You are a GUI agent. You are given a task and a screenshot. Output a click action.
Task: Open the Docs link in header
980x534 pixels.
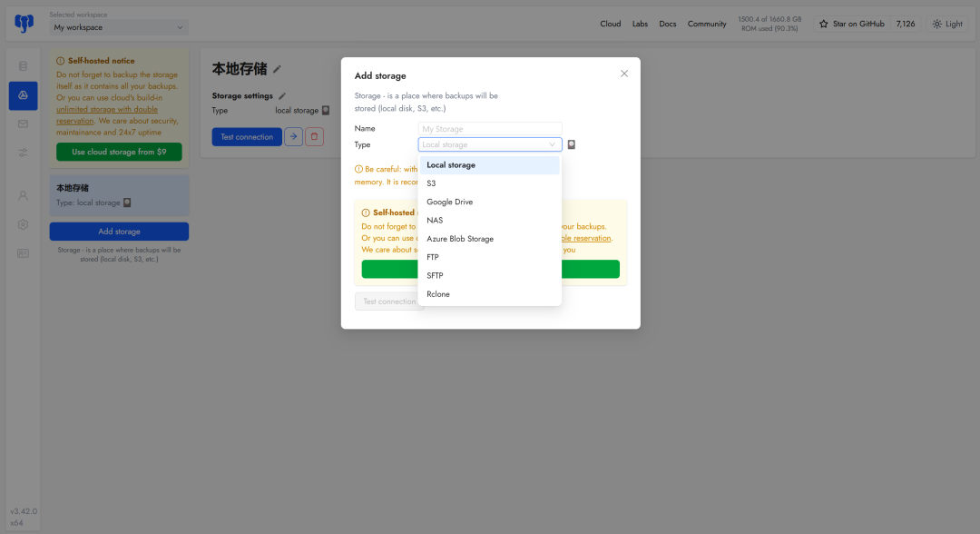[x=668, y=24]
